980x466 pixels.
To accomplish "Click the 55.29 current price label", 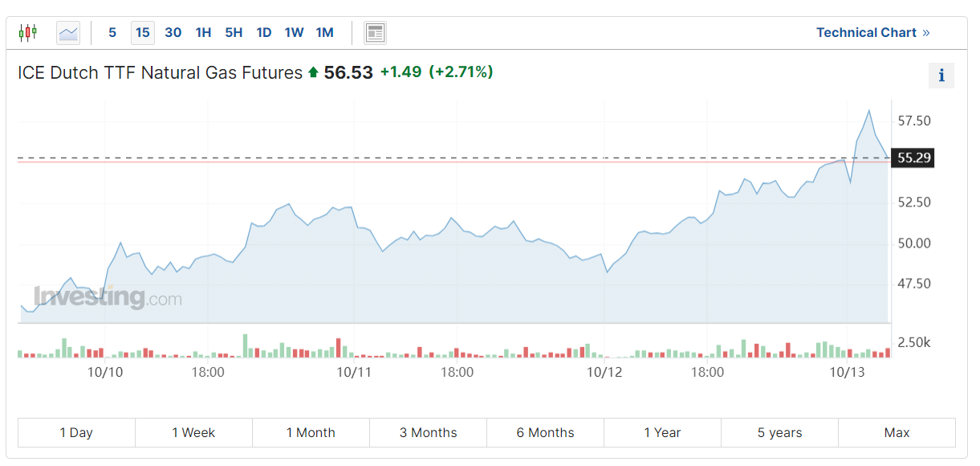I will [913, 157].
